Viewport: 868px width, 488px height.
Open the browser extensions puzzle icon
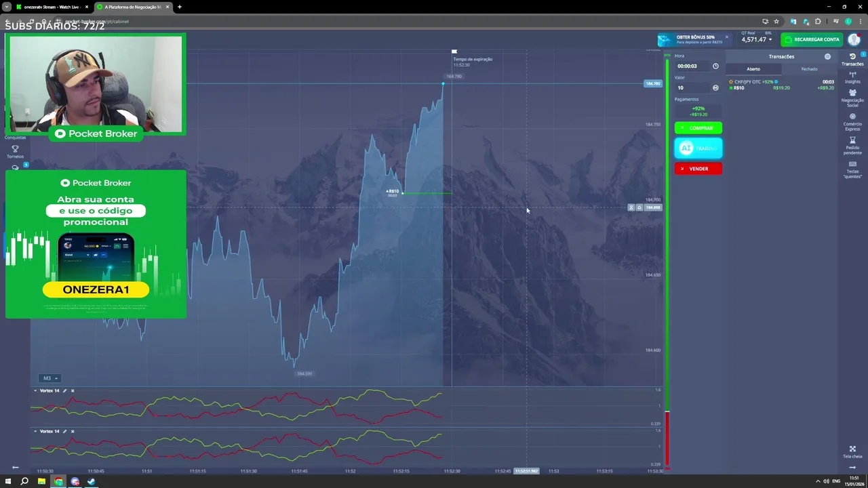818,21
